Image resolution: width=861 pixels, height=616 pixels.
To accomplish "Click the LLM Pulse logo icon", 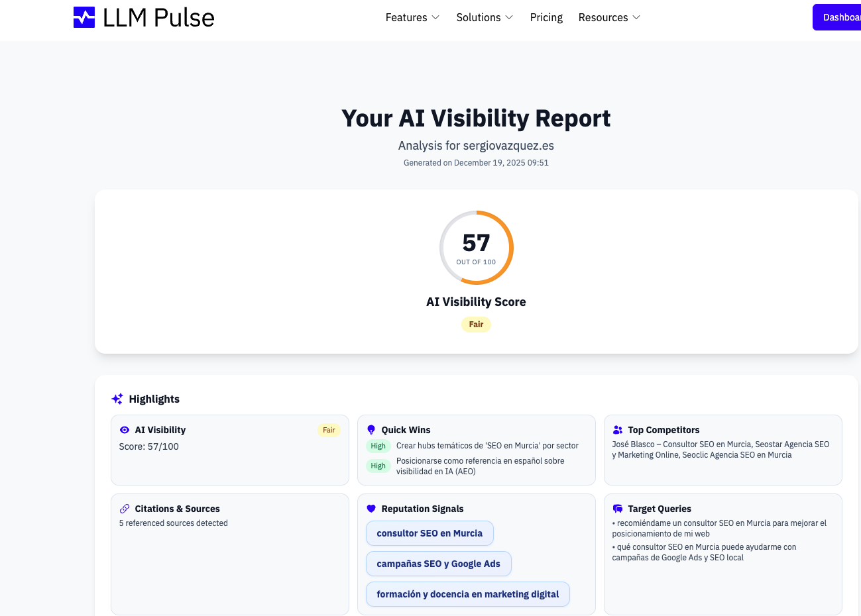I will tap(84, 17).
